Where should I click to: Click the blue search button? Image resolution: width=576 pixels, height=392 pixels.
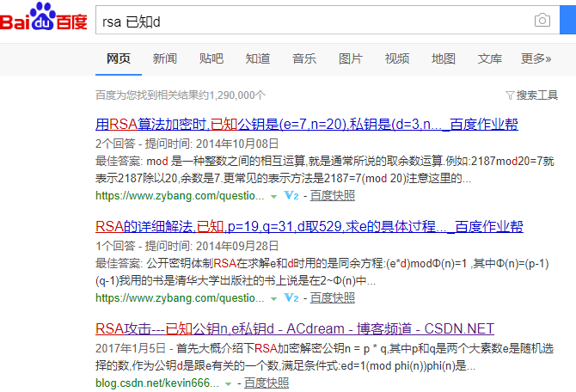coord(568,20)
